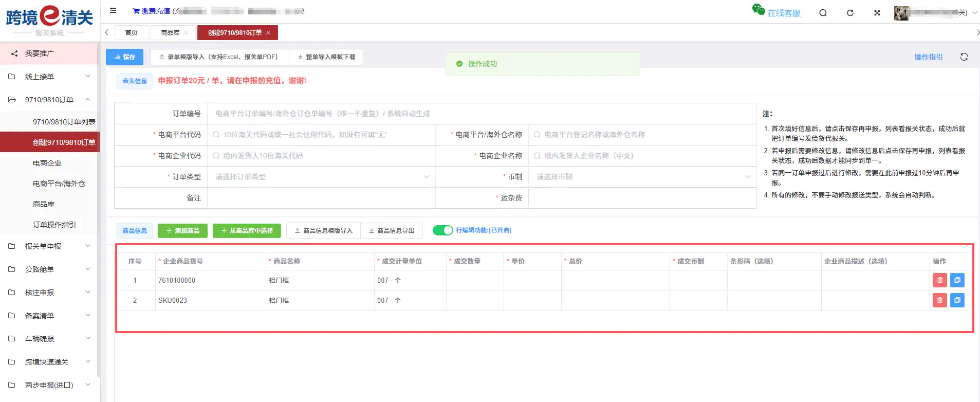This screenshot has height=402, width=980.
Task: Click the SKU0023 product number cell
Action: coord(211,300)
